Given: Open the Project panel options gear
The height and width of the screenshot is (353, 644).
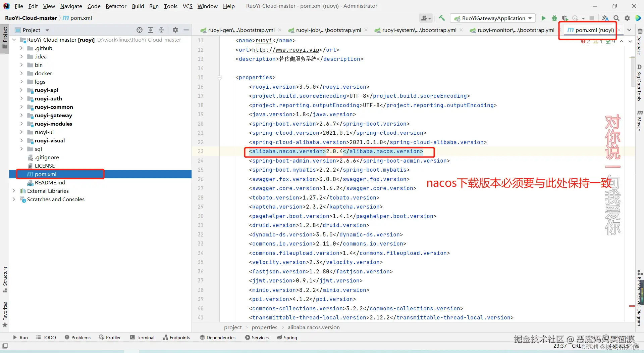Looking at the screenshot, I should [175, 30].
